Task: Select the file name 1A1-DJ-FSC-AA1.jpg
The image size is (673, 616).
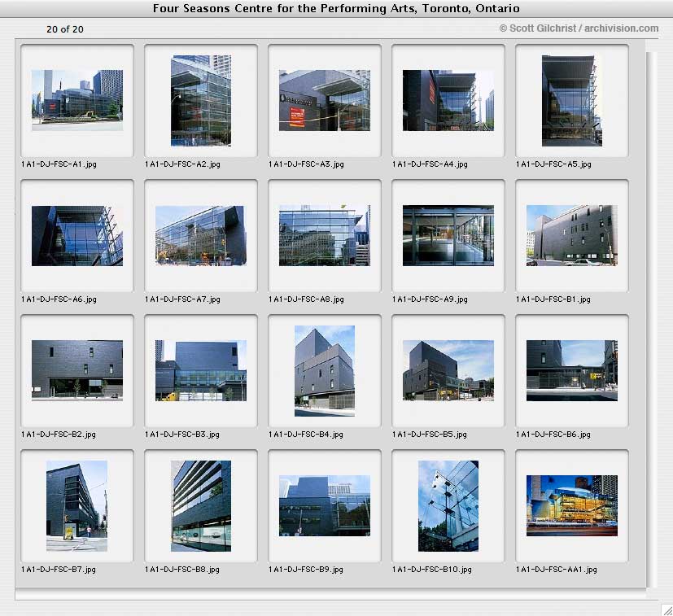Action: click(x=557, y=570)
